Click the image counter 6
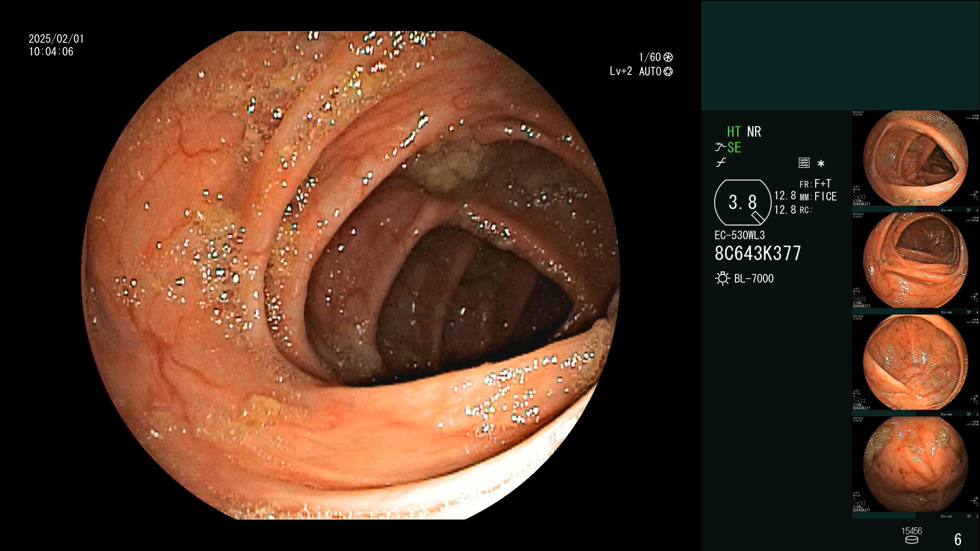 click(x=958, y=539)
